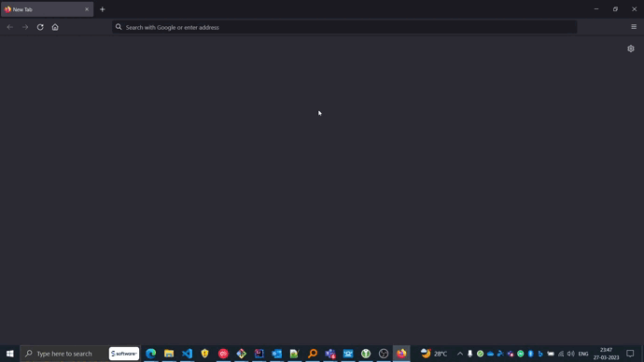Open the yellow shield security app
644x362 pixels.
pos(205,354)
